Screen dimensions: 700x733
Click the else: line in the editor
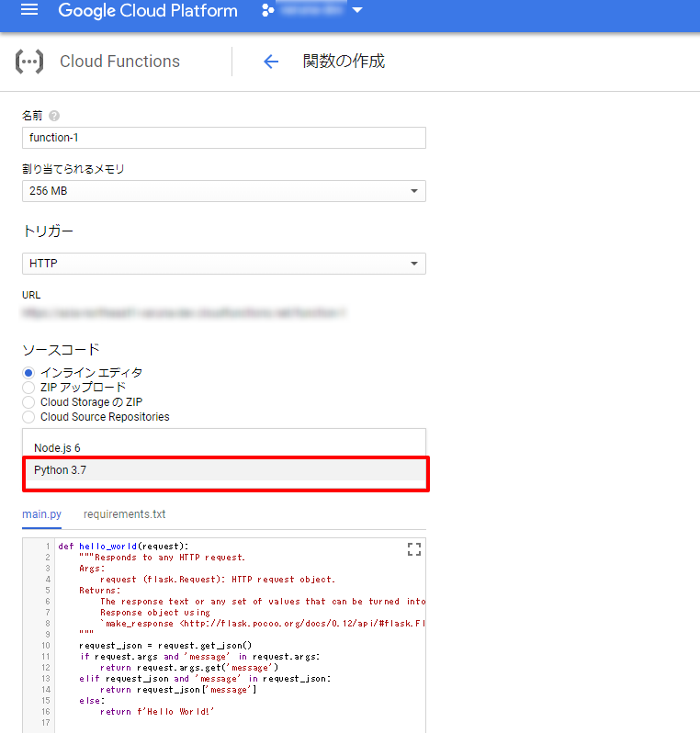(92, 701)
